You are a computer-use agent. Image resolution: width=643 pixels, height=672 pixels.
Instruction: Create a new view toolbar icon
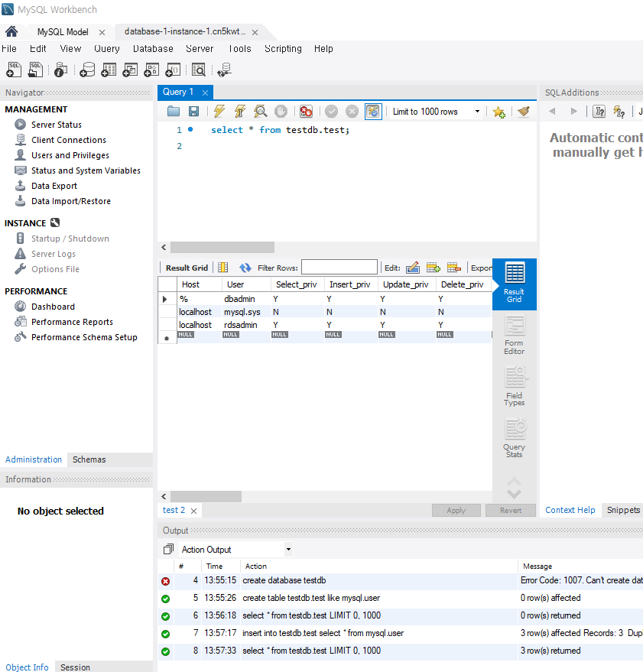130,70
